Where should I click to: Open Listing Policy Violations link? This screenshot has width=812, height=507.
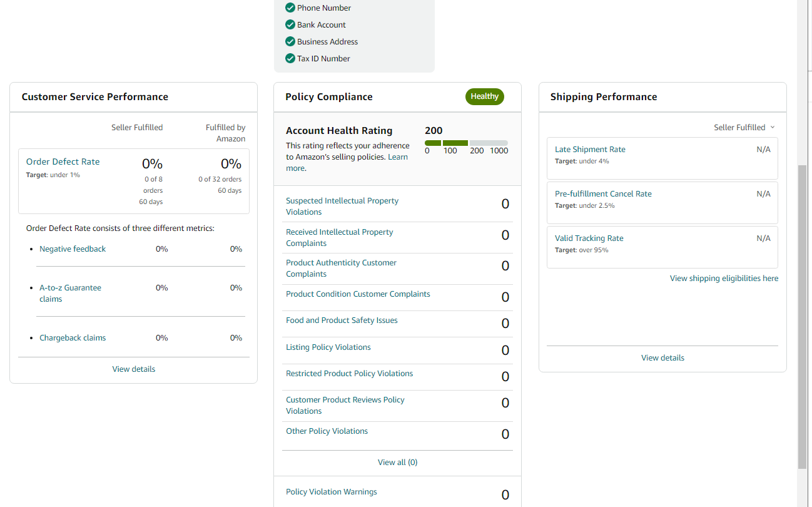[x=328, y=347]
